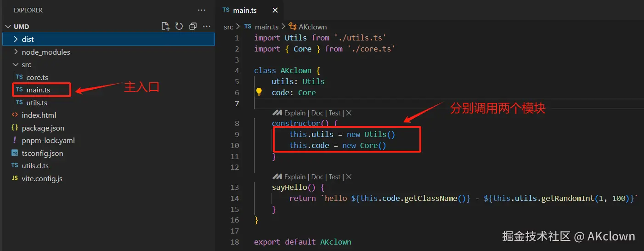Click Doc above sayHello
Viewport: 644px width, 251px height.
tap(317, 177)
